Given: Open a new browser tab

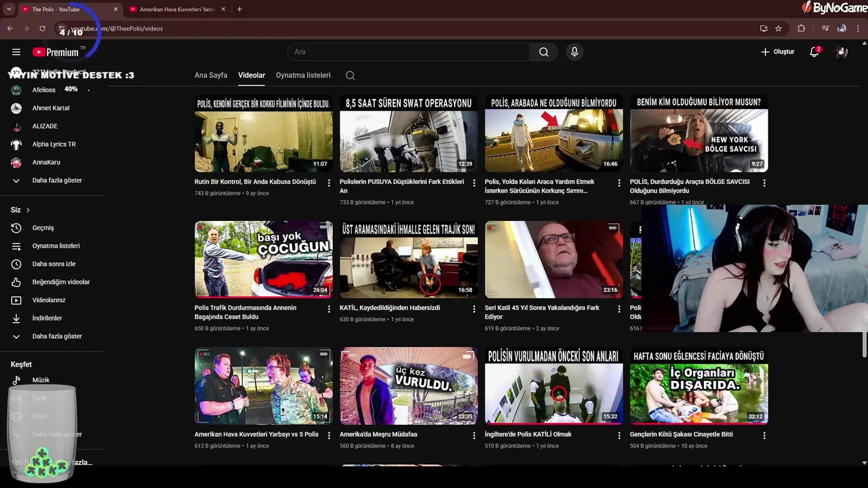Looking at the screenshot, I should tap(239, 9).
